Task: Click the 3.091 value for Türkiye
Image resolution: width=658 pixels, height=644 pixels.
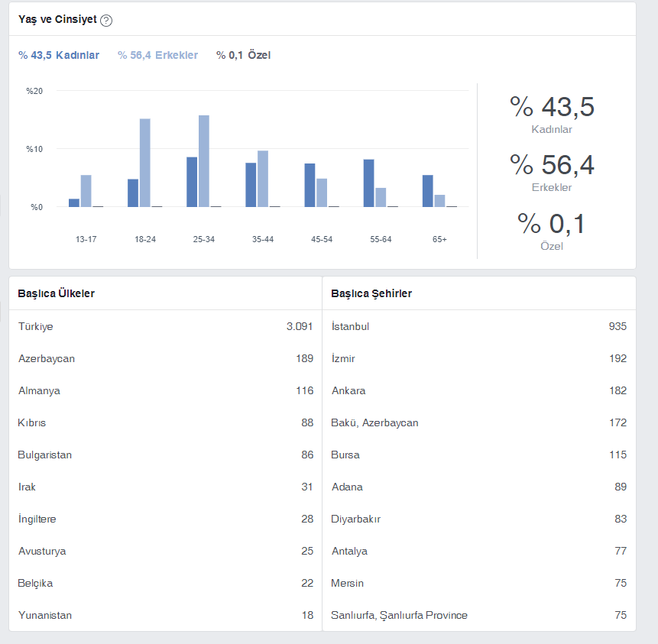Action: pyautogui.click(x=300, y=326)
